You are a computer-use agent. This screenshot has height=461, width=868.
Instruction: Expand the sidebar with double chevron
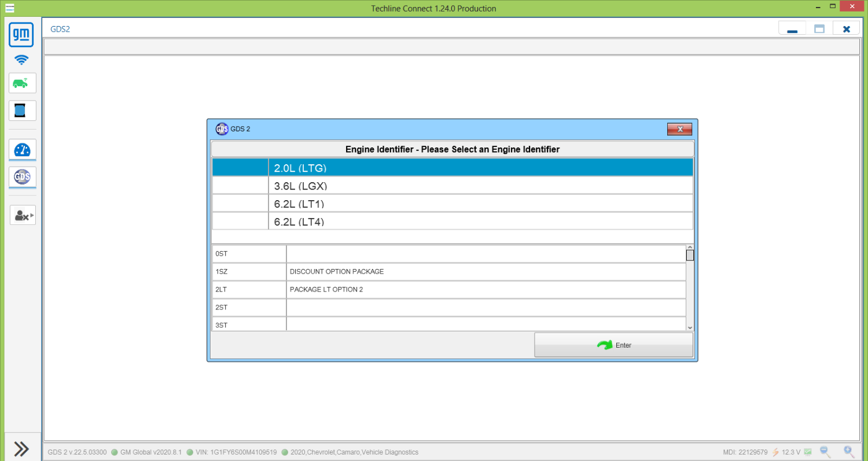(21, 449)
